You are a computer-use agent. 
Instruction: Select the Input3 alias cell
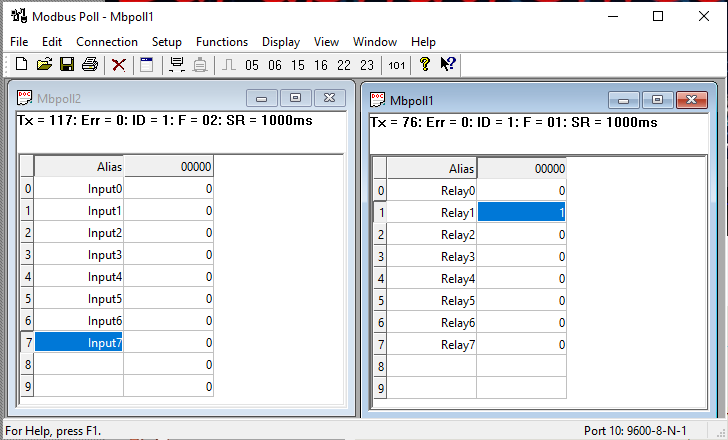[79, 254]
